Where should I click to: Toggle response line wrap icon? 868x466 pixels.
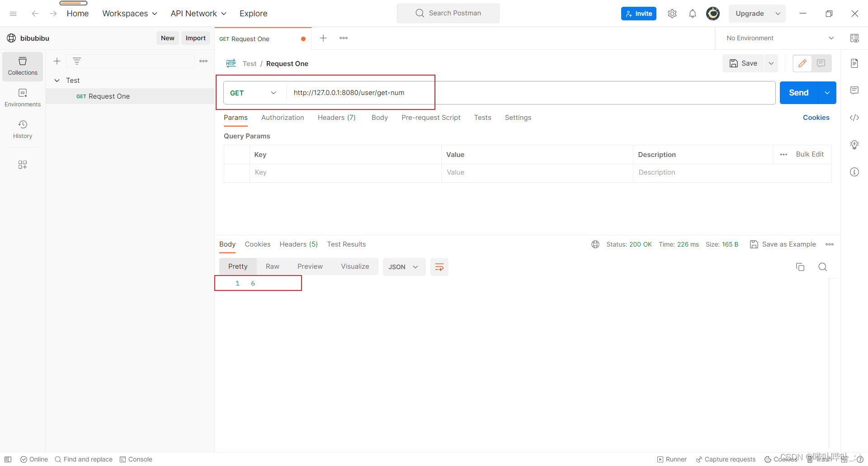(439, 267)
